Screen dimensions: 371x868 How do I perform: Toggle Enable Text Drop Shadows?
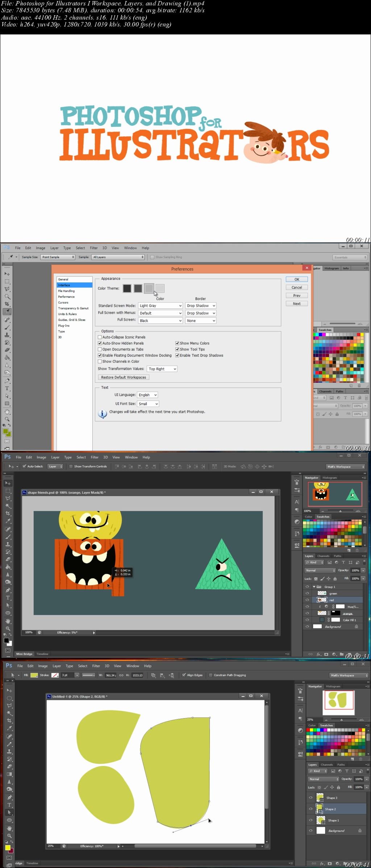pyautogui.click(x=177, y=356)
